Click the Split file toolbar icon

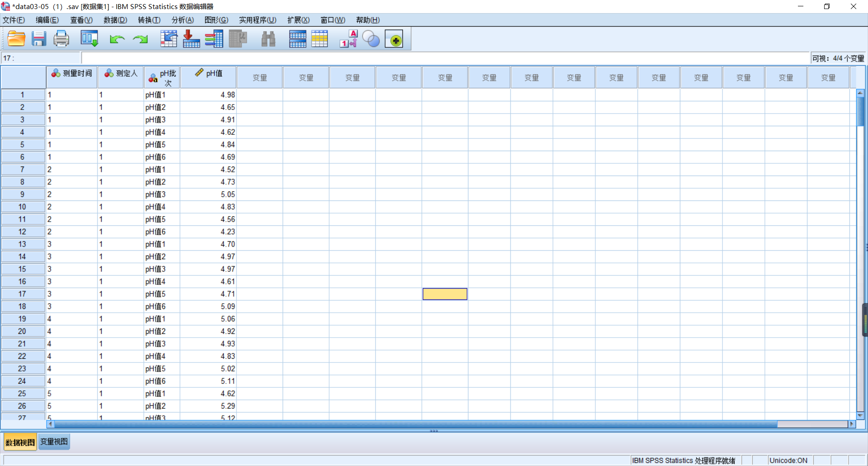pyautogui.click(x=297, y=39)
